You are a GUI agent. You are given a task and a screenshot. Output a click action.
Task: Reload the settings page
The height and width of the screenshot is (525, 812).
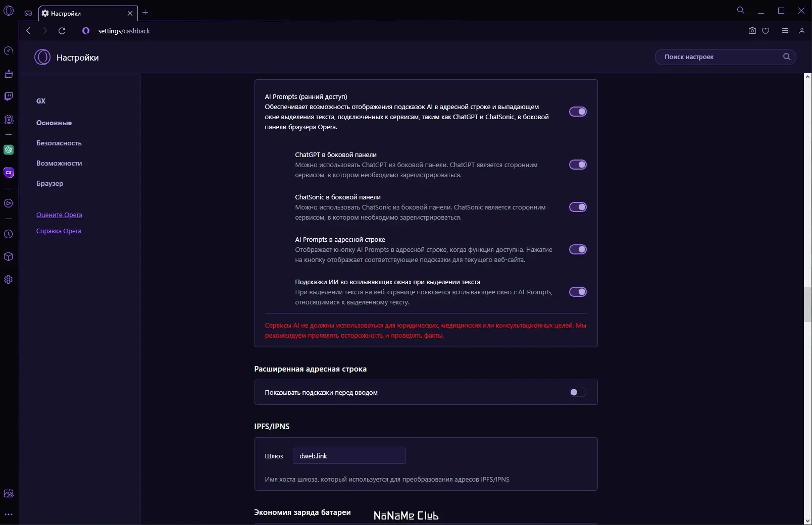62,31
